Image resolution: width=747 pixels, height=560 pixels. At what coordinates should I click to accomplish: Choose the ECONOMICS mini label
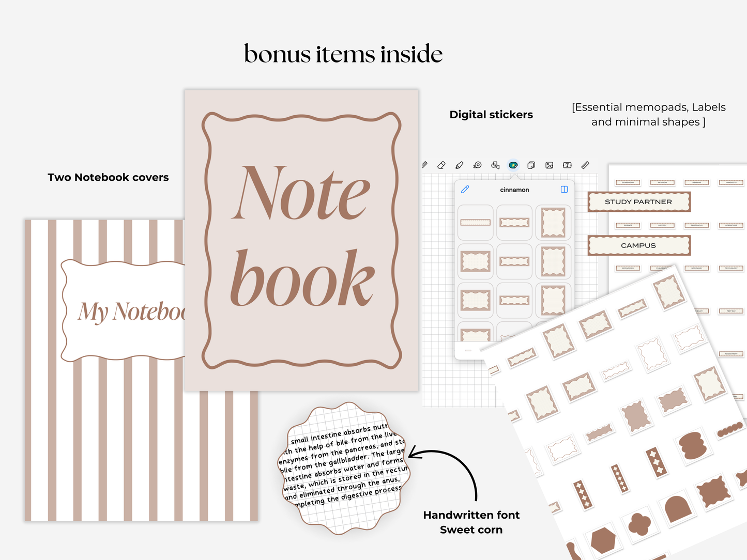coord(628,268)
